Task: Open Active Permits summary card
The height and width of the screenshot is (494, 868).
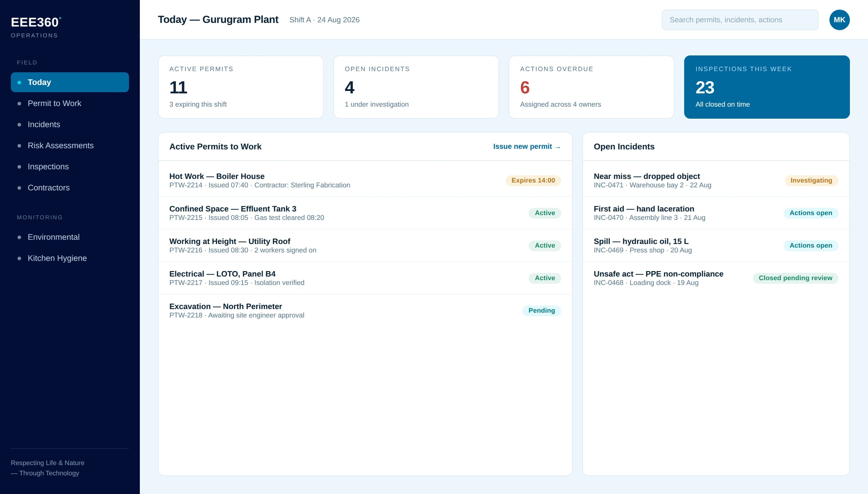Action: coord(241,87)
